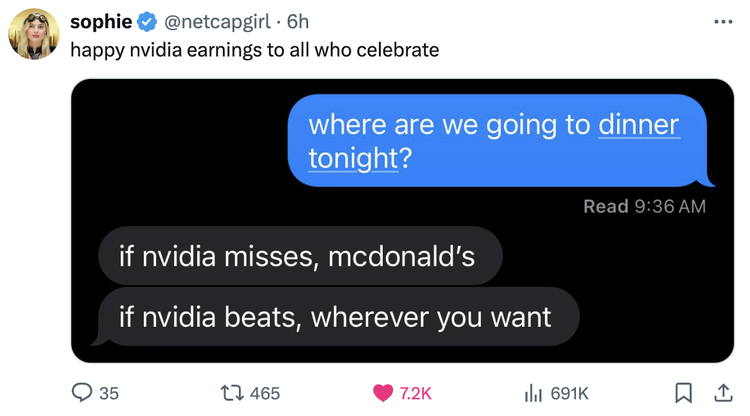Open the three-dot more options menu
The height and width of the screenshot is (416, 750).
(x=721, y=20)
